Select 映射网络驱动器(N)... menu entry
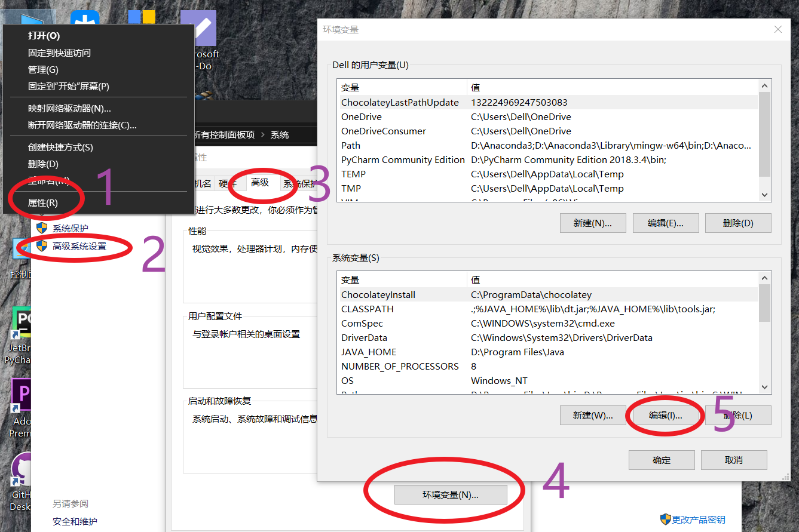Screen dimensions: 799x532 click(69, 109)
